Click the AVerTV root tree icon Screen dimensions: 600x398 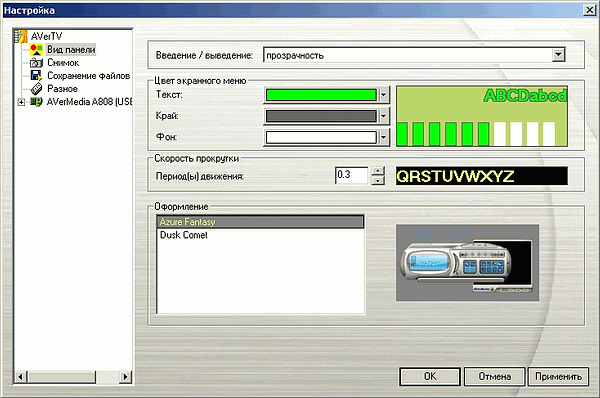click(x=21, y=36)
